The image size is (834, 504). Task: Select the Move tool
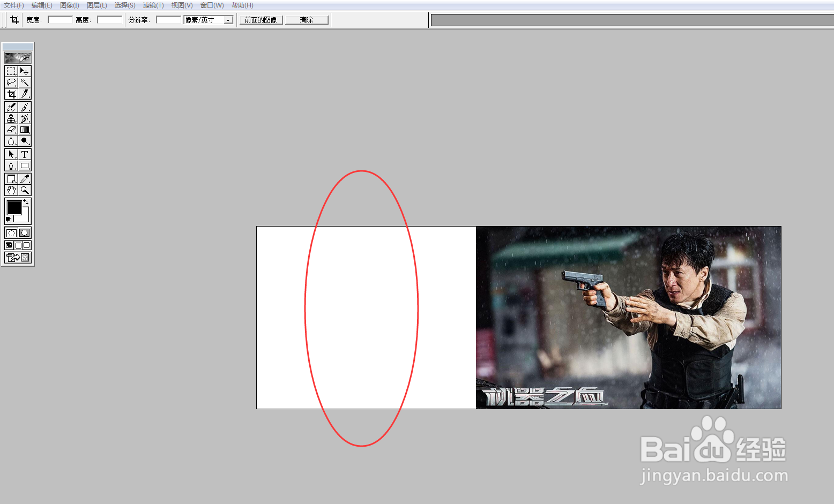(x=25, y=71)
